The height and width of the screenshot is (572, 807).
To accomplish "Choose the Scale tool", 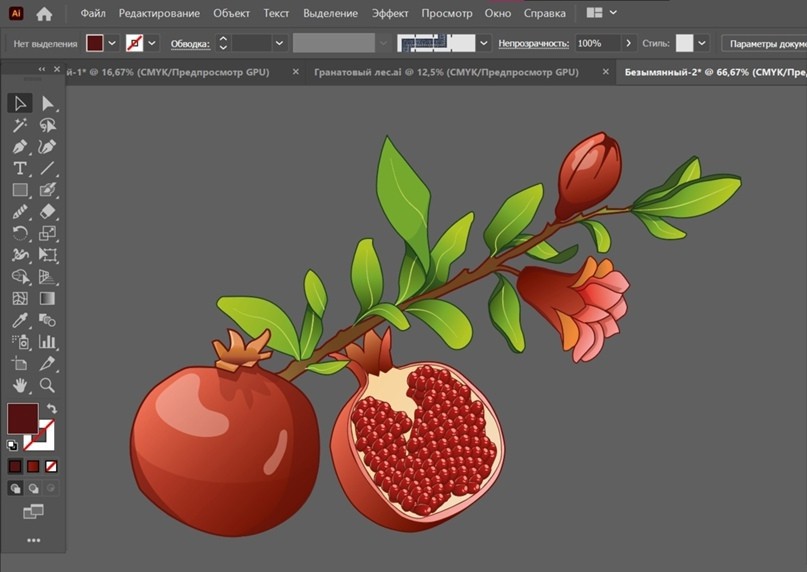I will [47, 233].
